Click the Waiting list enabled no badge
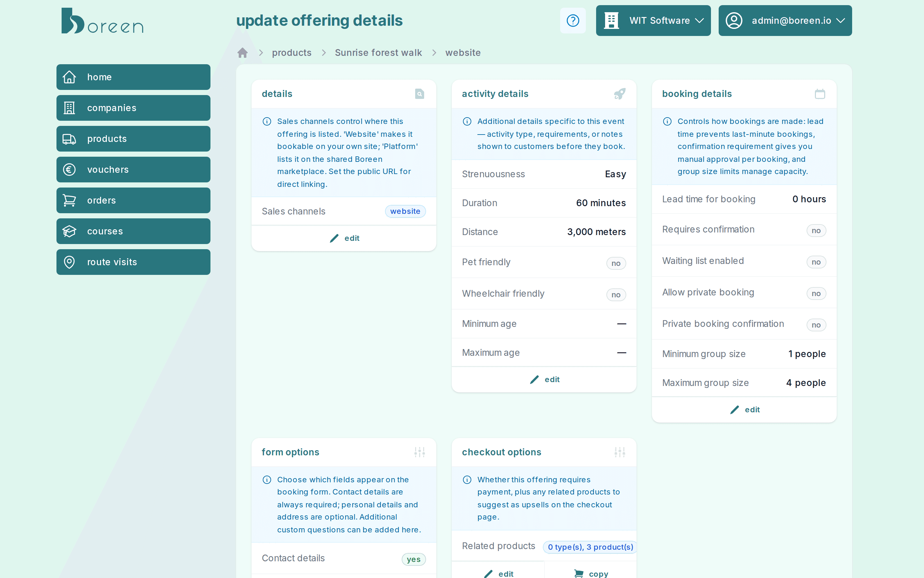This screenshot has height=578, width=924. point(816,262)
